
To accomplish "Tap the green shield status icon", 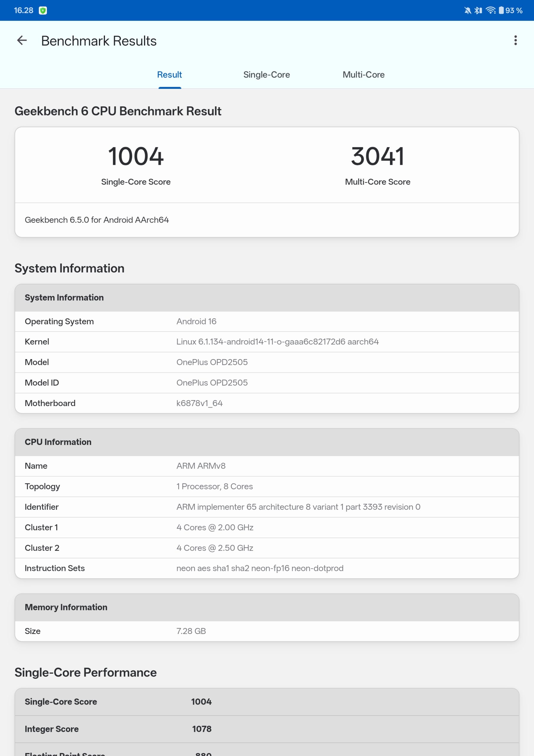I will [x=43, y=11].
